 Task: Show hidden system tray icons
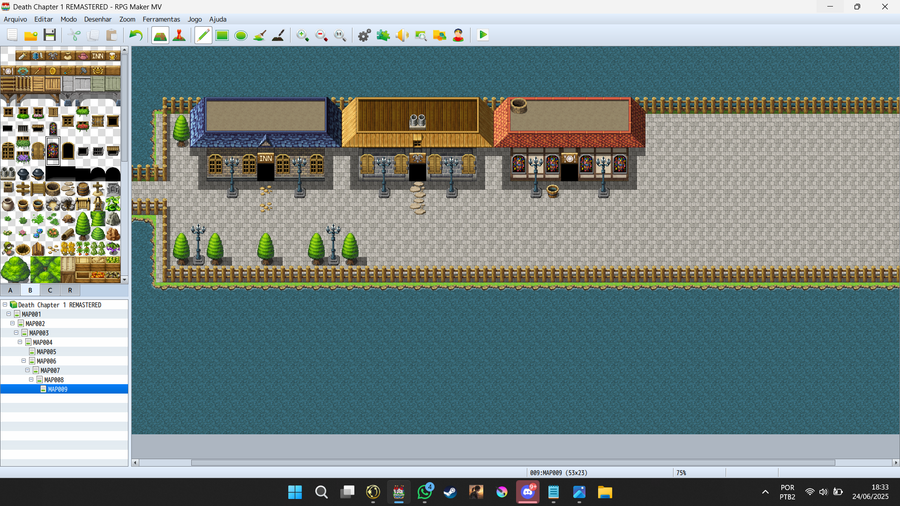765,492
